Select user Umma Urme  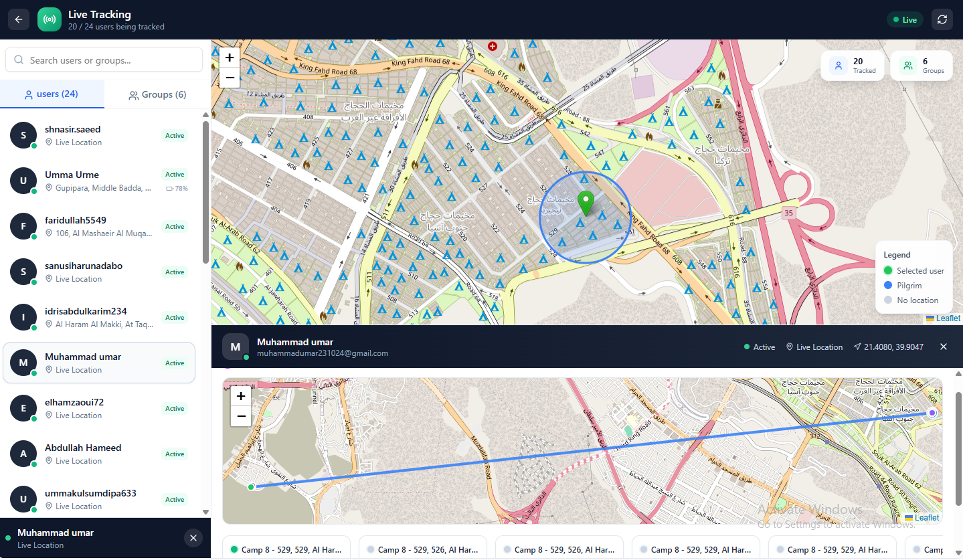(x=99, y=181)
